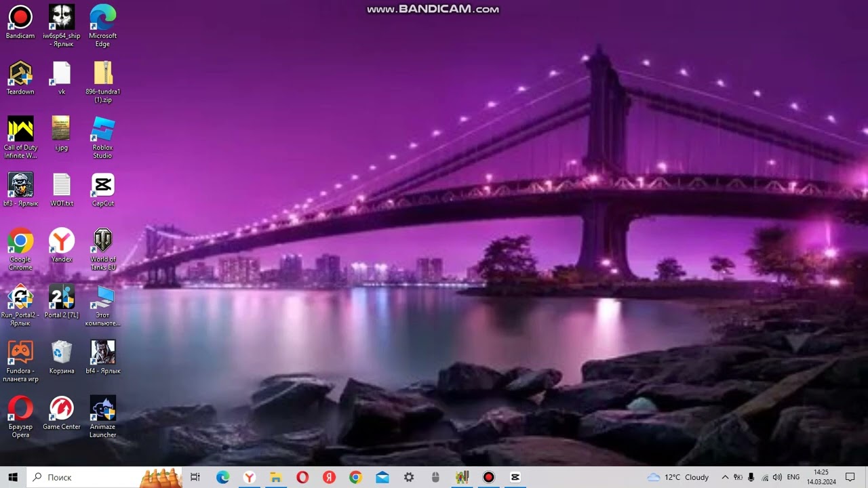This screenshot has width=868, height=488.
Task: Open the red Yandex Я taskbar icon
Action: point(329,477)
